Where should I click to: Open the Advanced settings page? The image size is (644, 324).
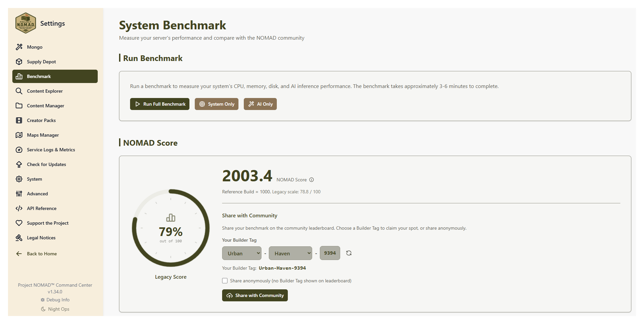[x=55, y=194]
